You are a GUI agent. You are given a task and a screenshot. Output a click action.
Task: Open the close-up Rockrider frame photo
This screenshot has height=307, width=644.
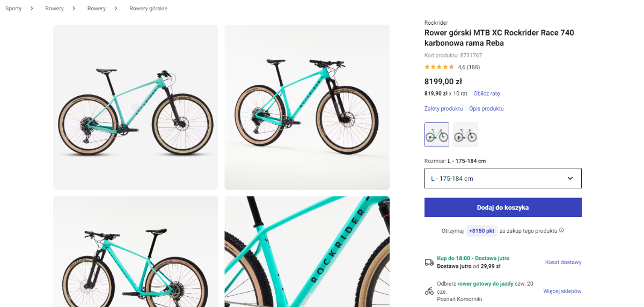(307, 252)
